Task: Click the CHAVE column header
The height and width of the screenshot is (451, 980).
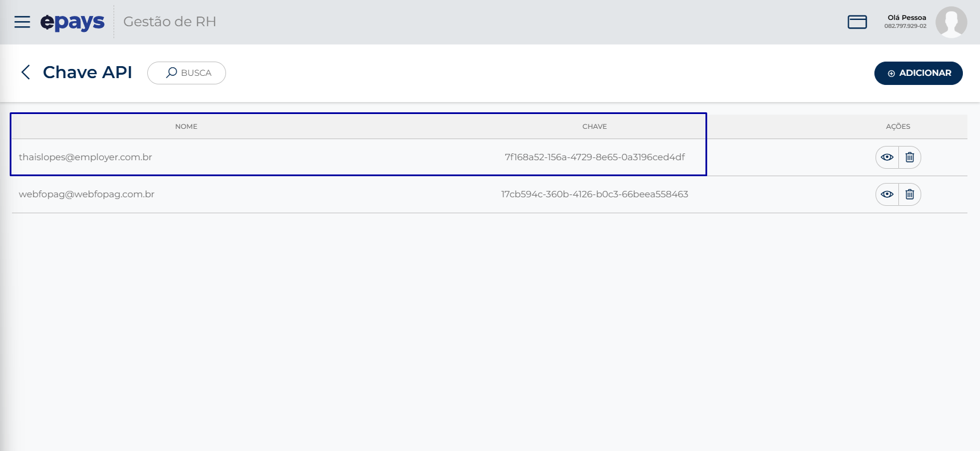Action: (x=595, y=127)
